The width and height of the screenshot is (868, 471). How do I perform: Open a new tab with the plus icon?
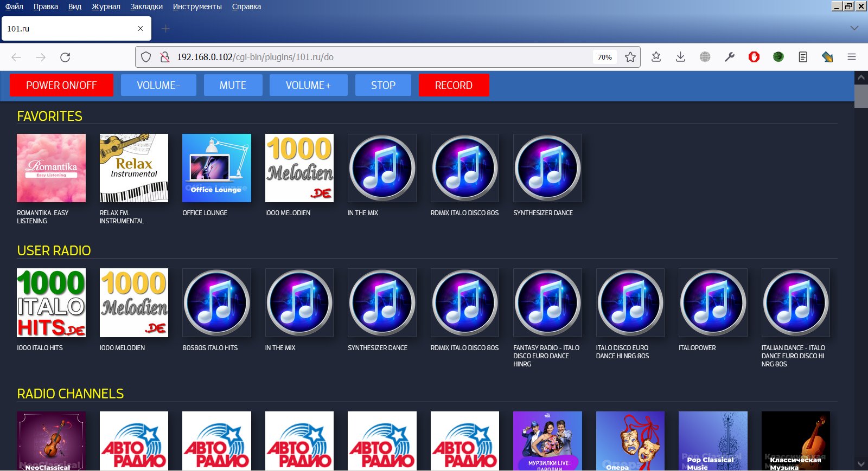(166, 29)
